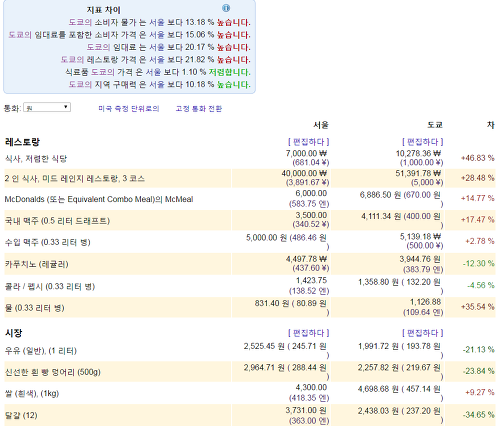
Task: Select the 카푸치노 (레귤러) row label
Action: pos(37,264)
